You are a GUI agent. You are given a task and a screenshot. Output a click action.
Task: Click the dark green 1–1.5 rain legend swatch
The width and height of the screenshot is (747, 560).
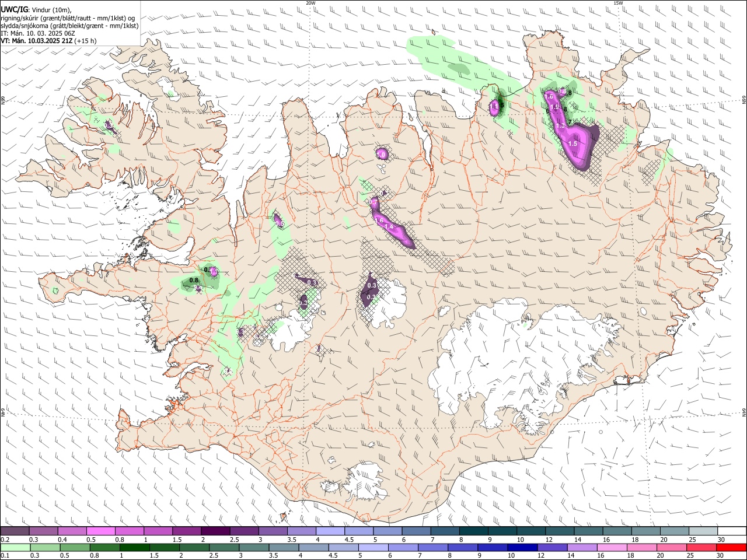pyautogui.click(x=135, y=547)
